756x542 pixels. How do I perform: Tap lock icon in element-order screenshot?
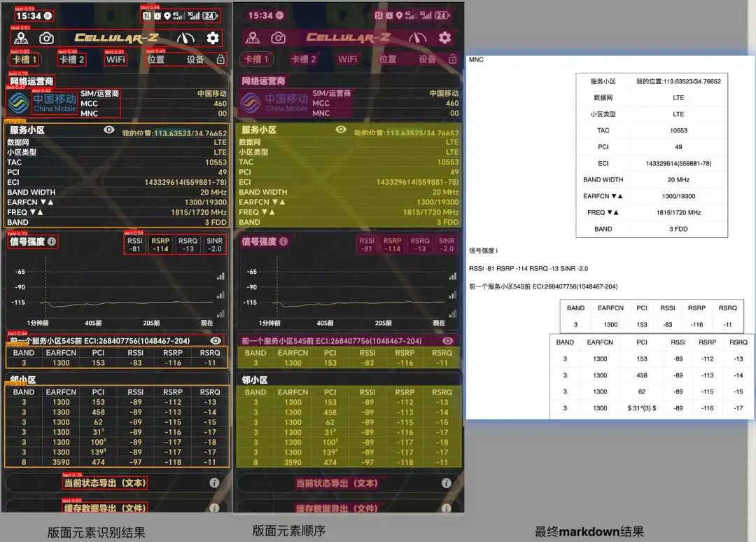[x=452, y=58]
